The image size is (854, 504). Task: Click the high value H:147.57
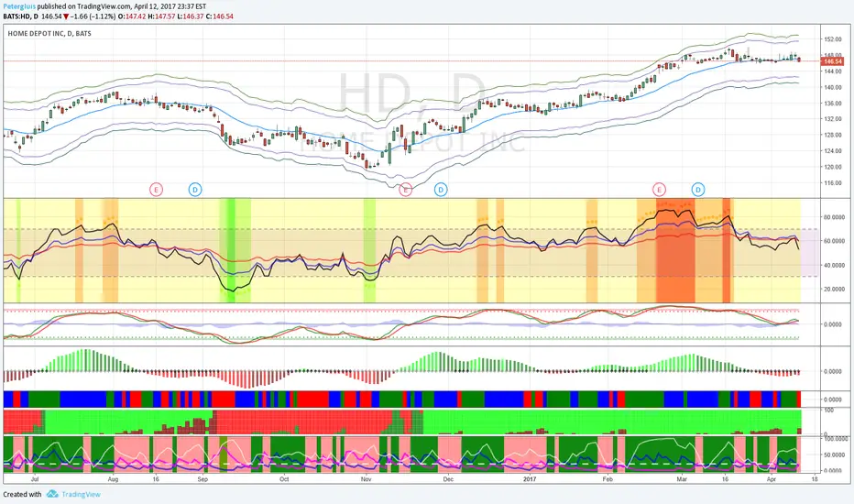point(162,16)
